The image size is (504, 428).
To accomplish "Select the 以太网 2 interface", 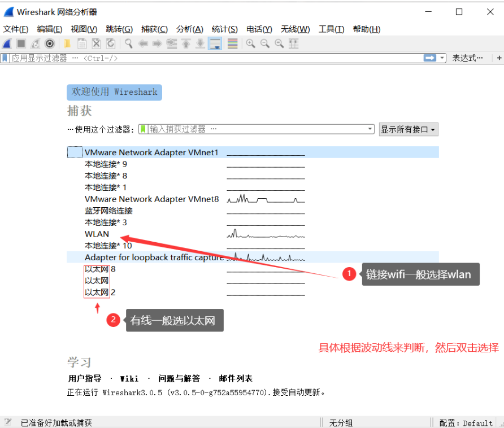I will [253, 292].
